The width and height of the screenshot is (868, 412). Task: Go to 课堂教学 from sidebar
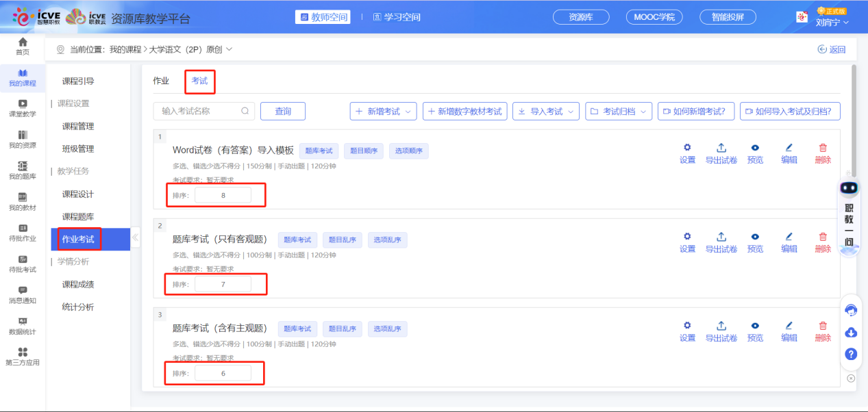(23, 108)
